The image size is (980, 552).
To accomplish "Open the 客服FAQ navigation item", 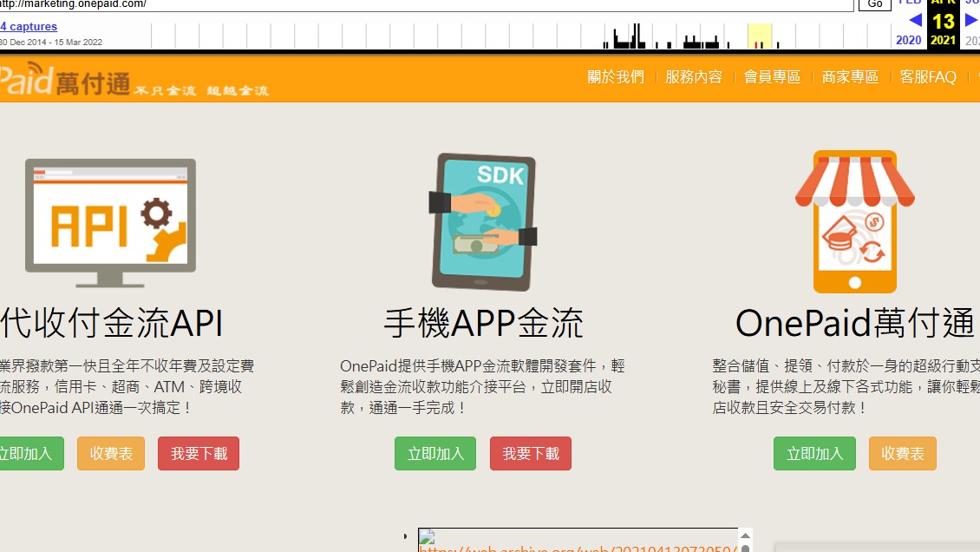I will pyautogui.click(x=928, y=77).
